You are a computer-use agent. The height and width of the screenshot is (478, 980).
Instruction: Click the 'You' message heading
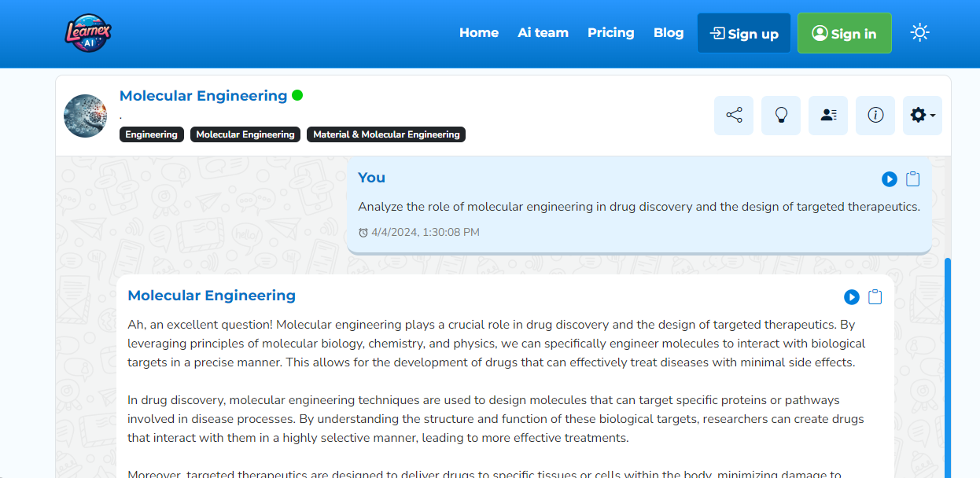(x=371, y=178)
